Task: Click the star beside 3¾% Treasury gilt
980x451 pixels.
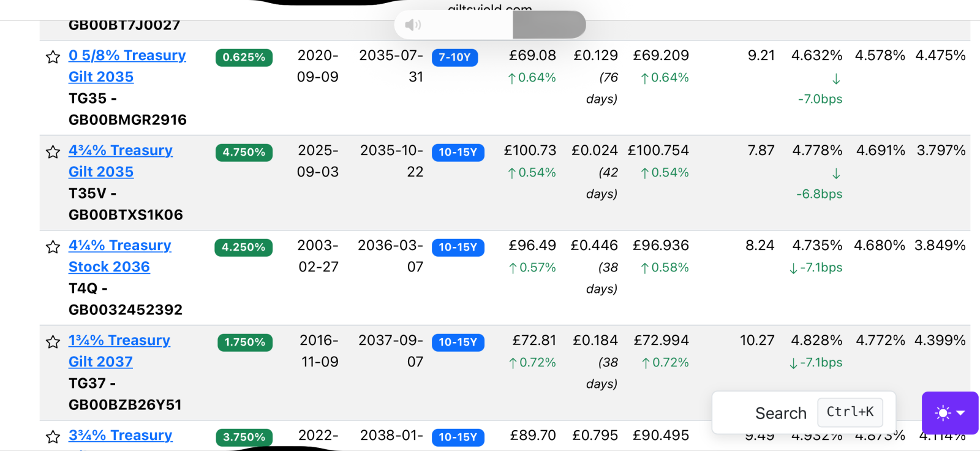Action: [53, 437]
